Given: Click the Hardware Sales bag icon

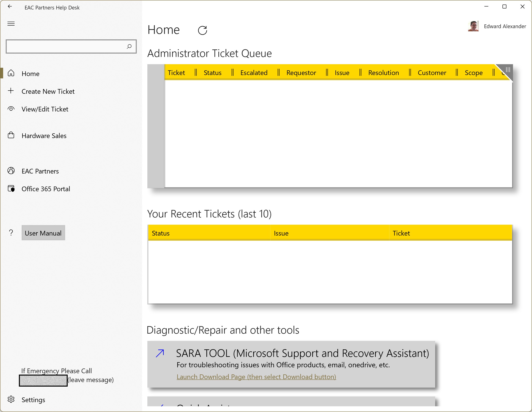Looking at the screenshot, I should click(11, 135).
